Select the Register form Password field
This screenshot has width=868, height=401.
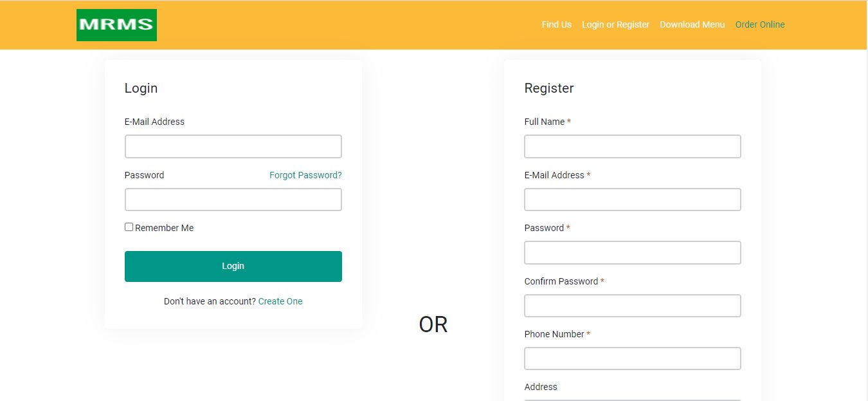[x=632, y=253]
